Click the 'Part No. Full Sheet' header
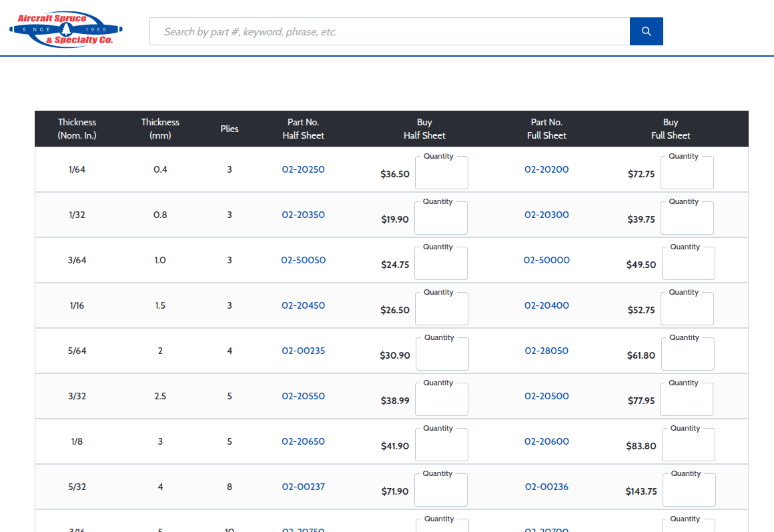774x532 pixels. (546, 129)
